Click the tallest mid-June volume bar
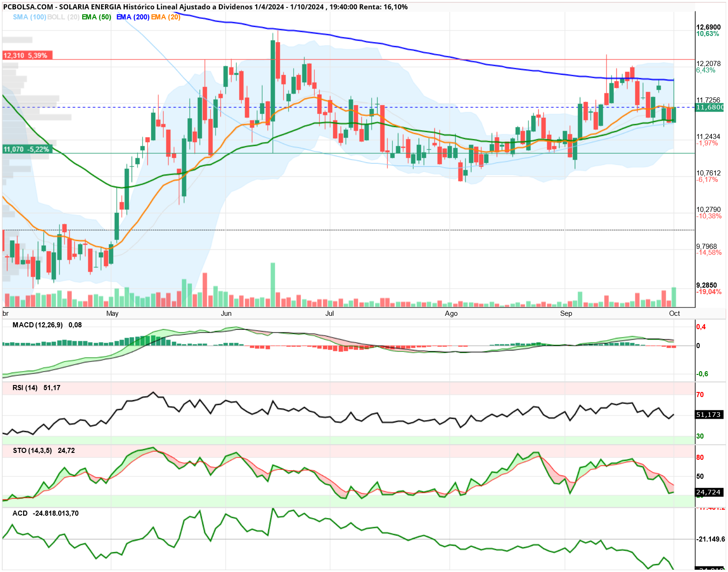This screenshot has width=728, height=572. [x=273, y=285]
